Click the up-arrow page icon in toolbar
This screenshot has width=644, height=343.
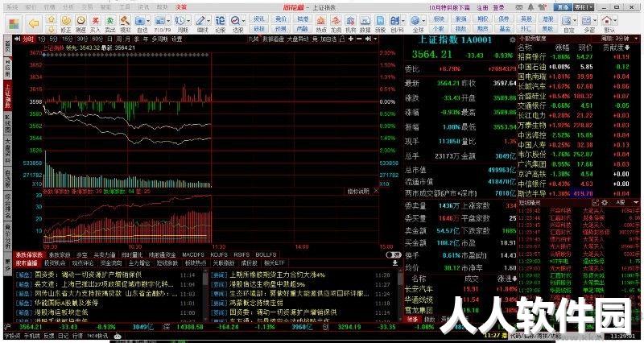tap(51, 19)
